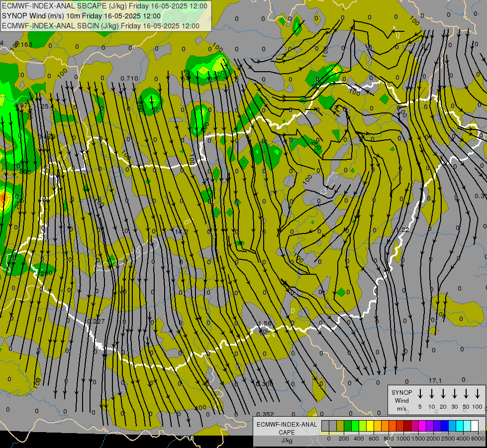Click the 'SYNOP' heading in wind legend
The width and height of the screenshot is (487, 448).
point(401,392)
